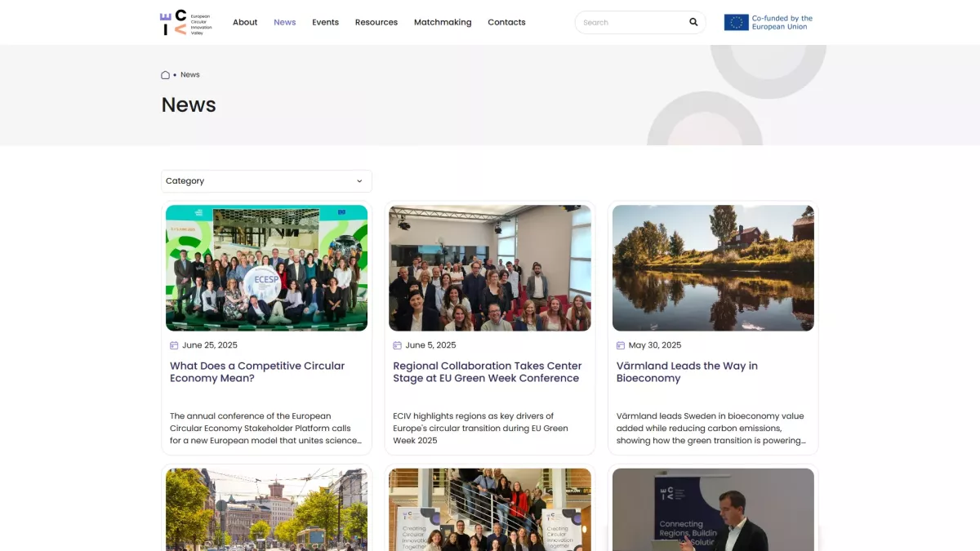This screenshot has width=980, height=551.
Task: Open the Matchmaking section
Action: pyautogui.click(x=443, y=22)
